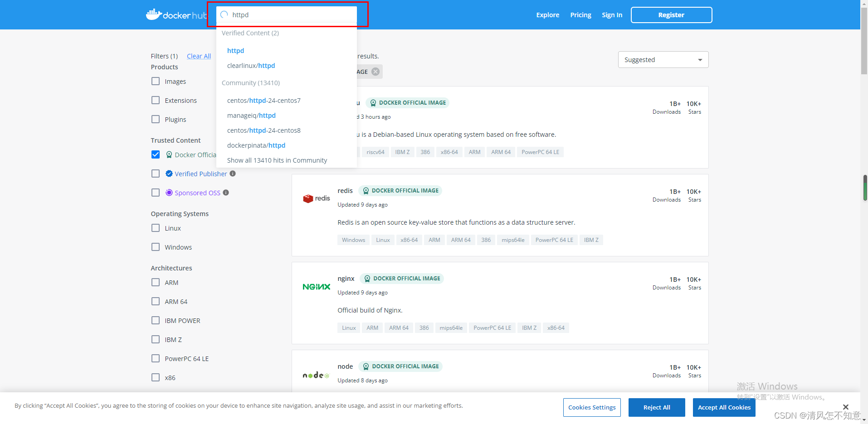This screenshot has width=868, height=424.
Task: Click the redis Docker Official Image badge
Action: tap(400, 191)
